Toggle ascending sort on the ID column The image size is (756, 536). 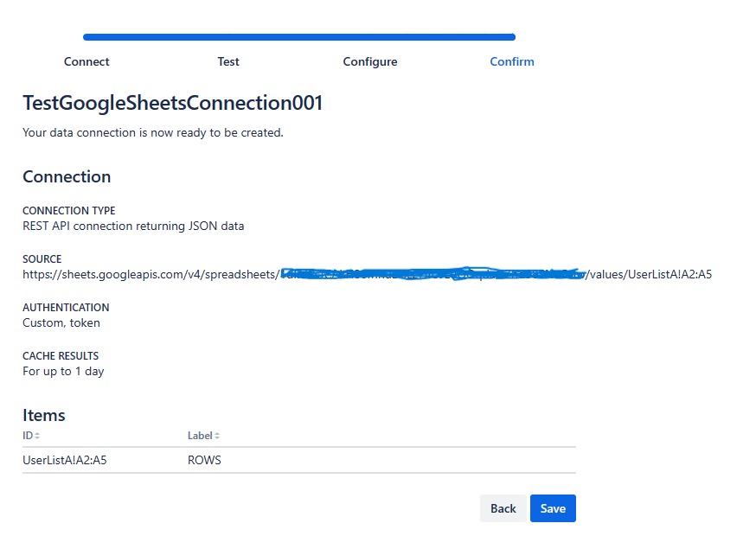click(x=39, y=435)
